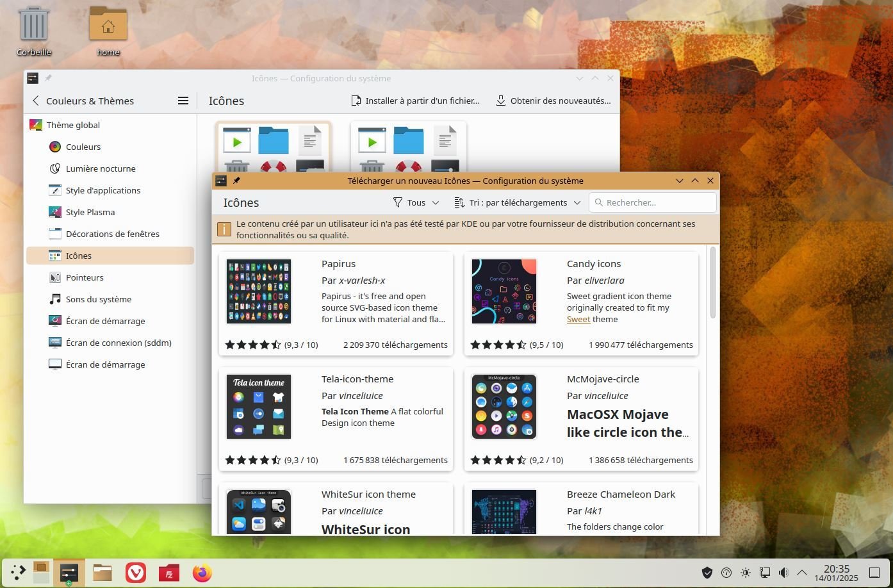Click the warning icon in info banner

pos(224,229)
